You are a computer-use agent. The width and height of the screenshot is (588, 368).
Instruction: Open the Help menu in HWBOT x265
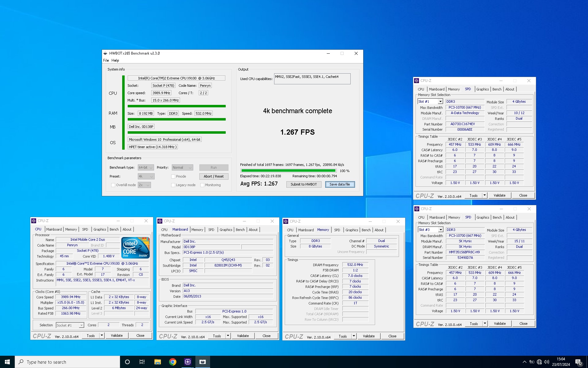coord(115,60)
